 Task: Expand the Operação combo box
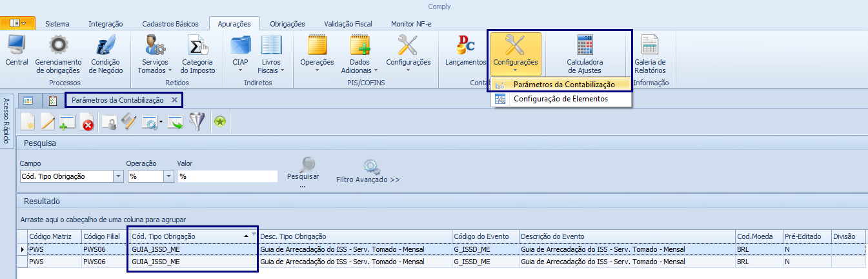point(169,176)
